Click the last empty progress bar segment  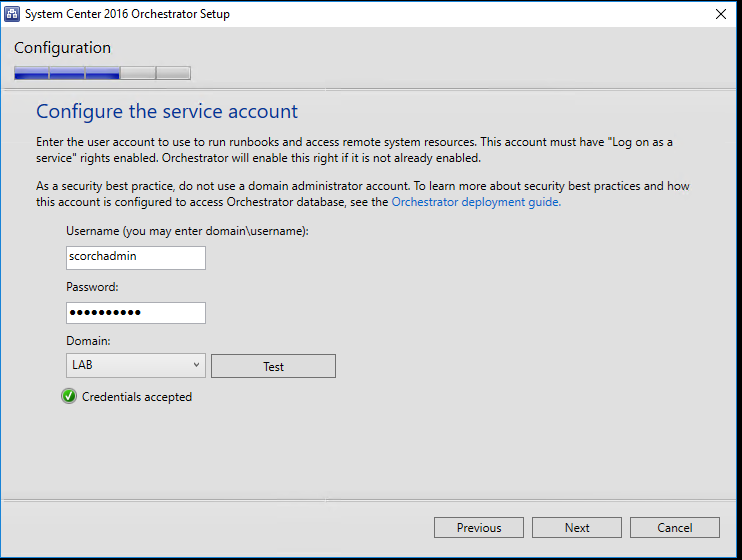(x=174, y=73)
